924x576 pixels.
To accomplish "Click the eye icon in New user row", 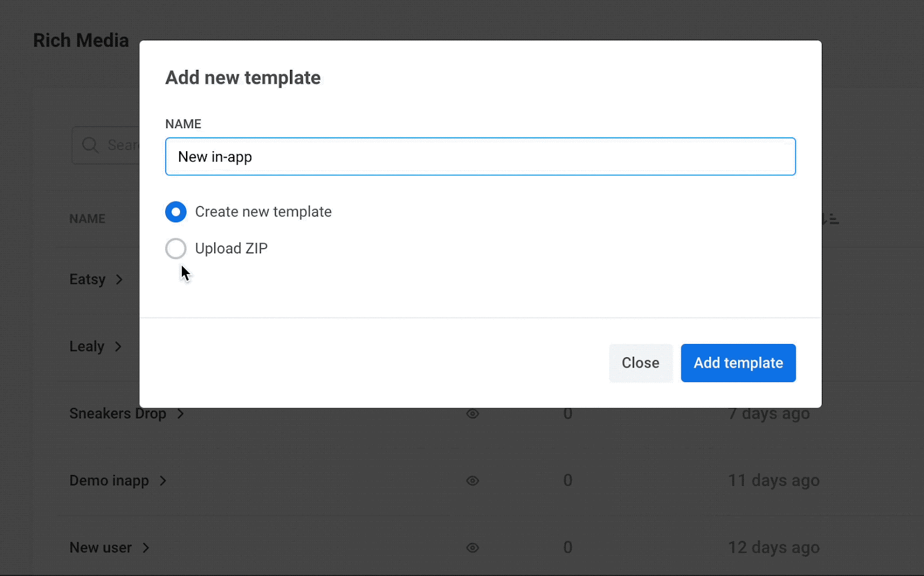I will click(472, 548).
